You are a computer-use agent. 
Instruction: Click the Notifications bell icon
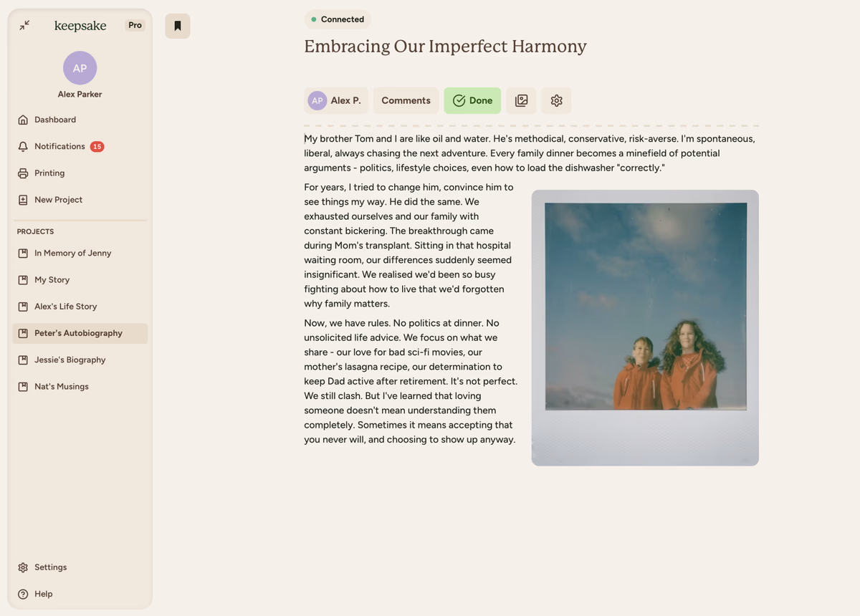click(x=23, y=146)
